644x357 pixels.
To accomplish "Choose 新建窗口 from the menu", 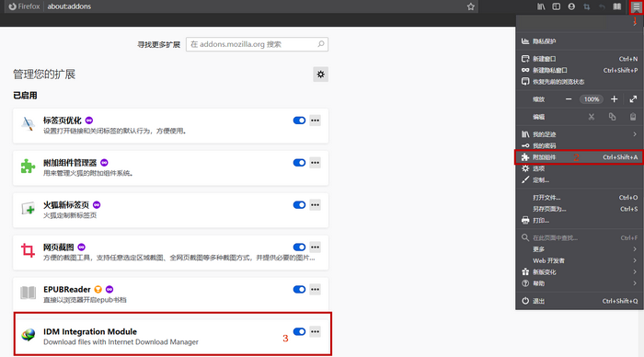I will pyautogui.click(x=579, y=59).
